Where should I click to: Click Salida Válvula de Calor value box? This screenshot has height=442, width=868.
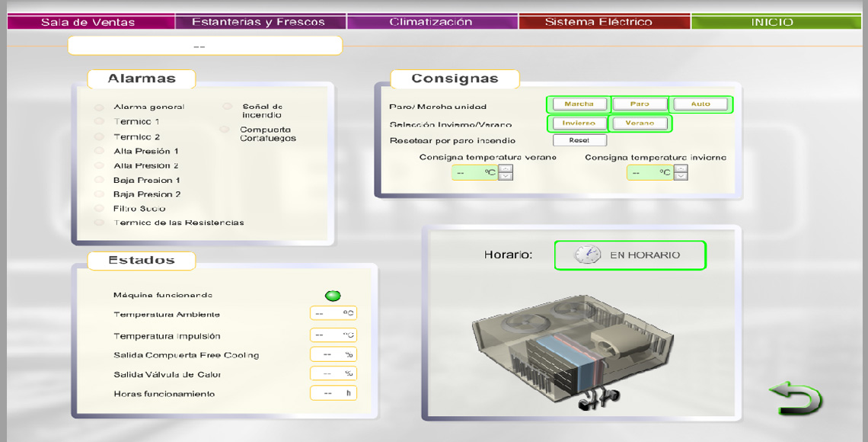coord(333,374)
